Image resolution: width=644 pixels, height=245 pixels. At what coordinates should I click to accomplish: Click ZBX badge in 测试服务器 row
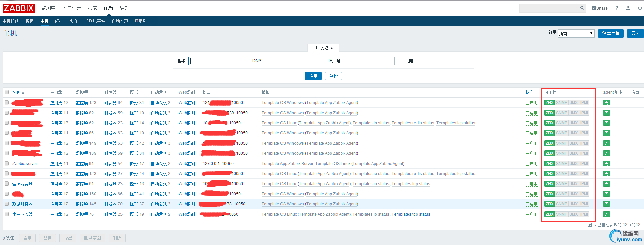549,204
